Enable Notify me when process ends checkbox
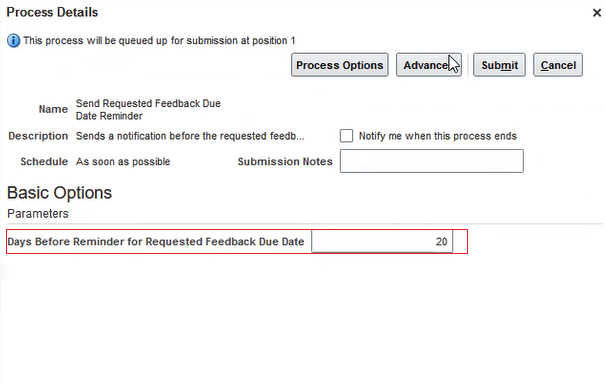 click(x=346, y=136)
